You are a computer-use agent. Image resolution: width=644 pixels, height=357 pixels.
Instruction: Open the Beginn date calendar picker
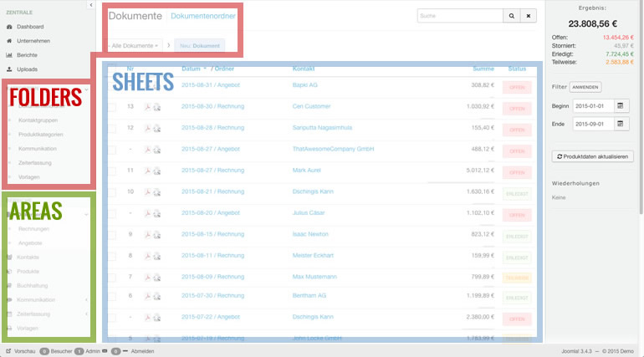pyautogui.click(x=621, y=106)
